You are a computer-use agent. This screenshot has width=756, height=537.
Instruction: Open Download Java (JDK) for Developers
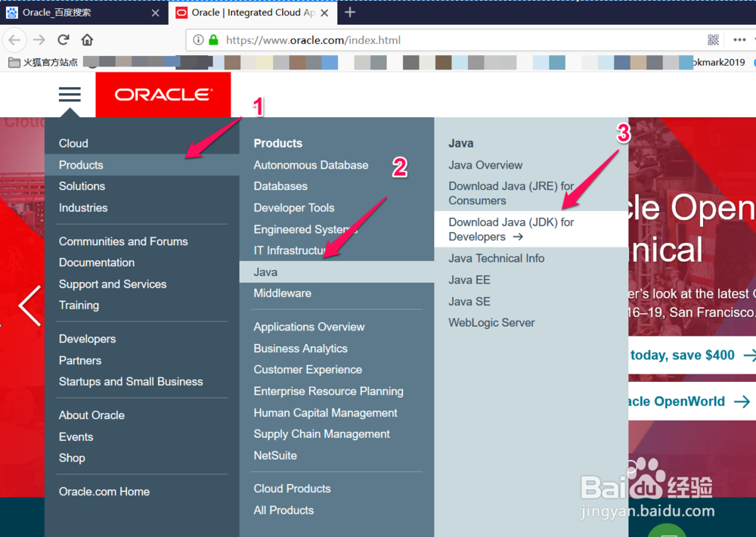click(x=531, y=229)
